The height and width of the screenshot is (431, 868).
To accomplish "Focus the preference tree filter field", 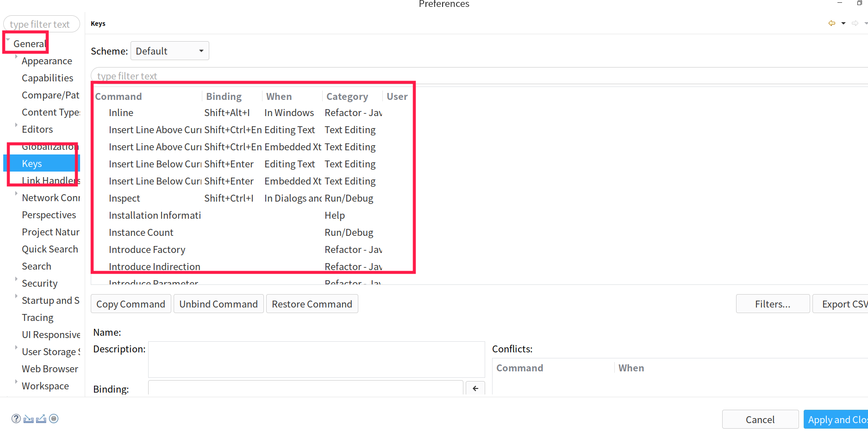I will click(41, 24).
